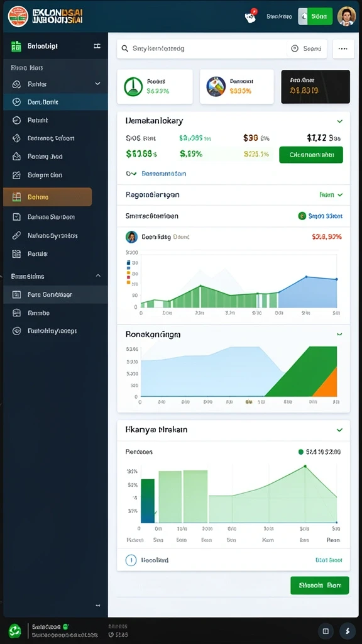Screen dimensions: 362x644
Task: Click the colorful round icon in second summary card
Action: pos(216,87)
